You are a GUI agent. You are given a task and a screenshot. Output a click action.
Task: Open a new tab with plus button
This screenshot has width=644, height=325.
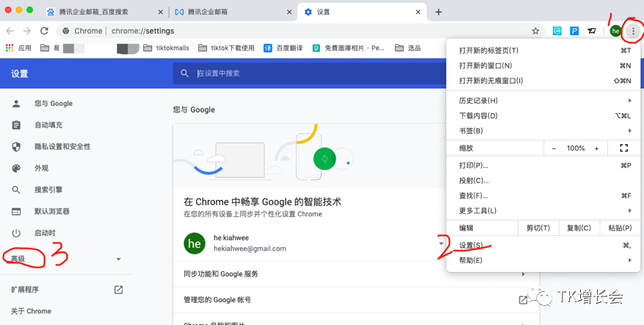click(x=438, y=12)
